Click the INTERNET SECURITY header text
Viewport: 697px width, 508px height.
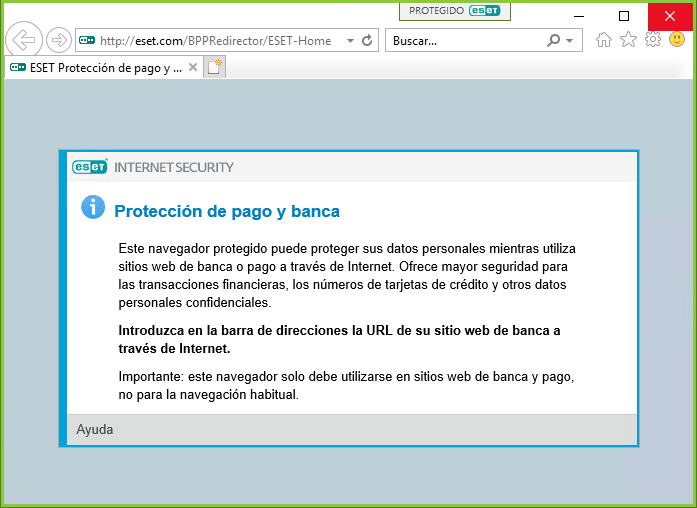coord(174,167)
